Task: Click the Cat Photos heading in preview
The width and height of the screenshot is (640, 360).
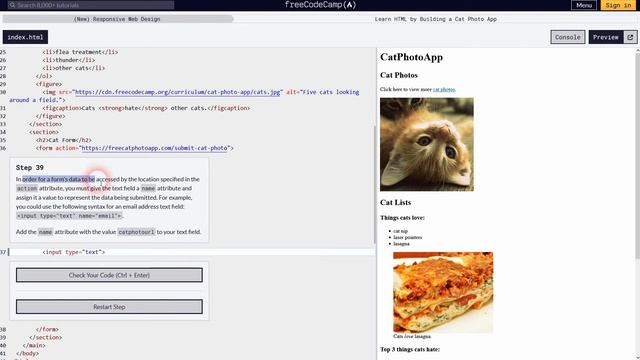Action: point(399,75)
